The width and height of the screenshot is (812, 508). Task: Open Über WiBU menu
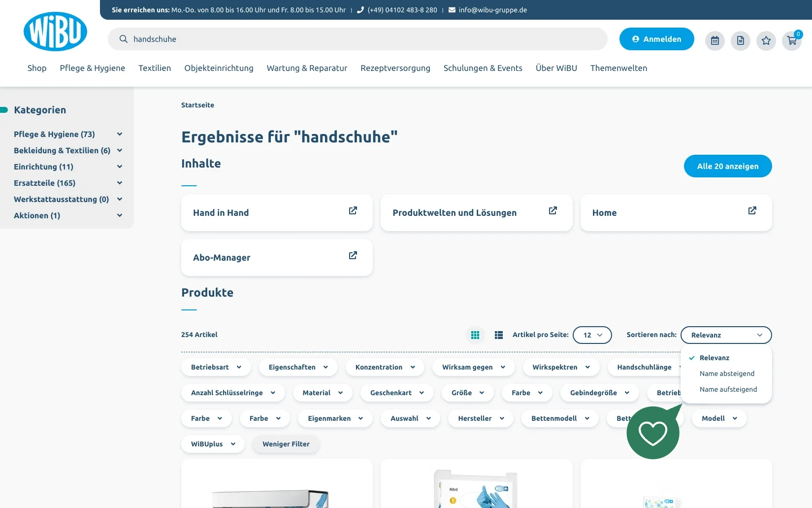[x=556, y=68]
